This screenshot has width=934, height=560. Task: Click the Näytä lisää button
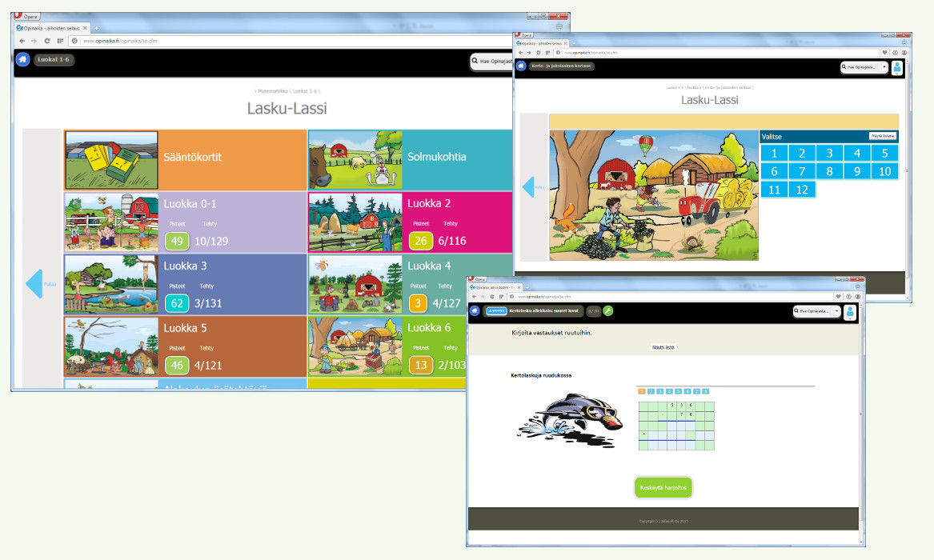pyautogui.click(x=663, y=347)
